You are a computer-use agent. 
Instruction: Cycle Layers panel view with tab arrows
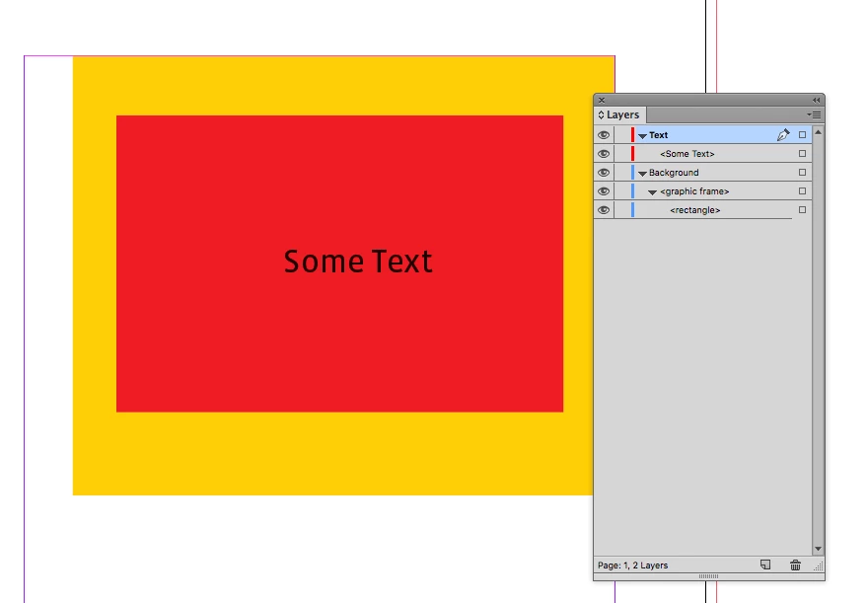click(601, 114)
